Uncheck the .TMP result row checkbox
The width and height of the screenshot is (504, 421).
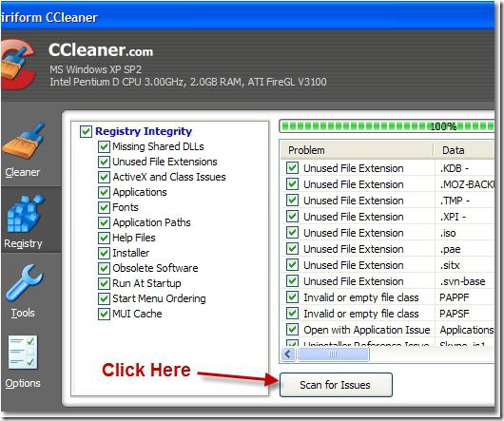pos(292,201)
